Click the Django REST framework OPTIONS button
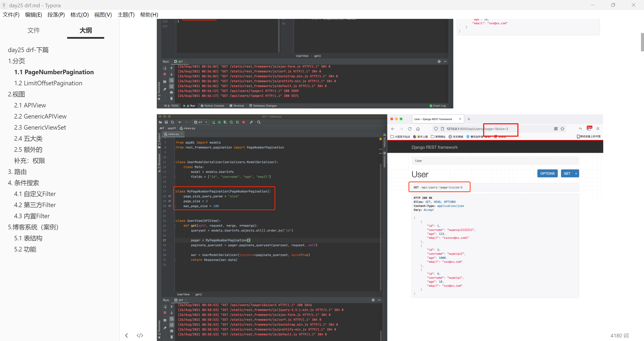This screenshot has height=341, width=644. [x=548, y=173]
